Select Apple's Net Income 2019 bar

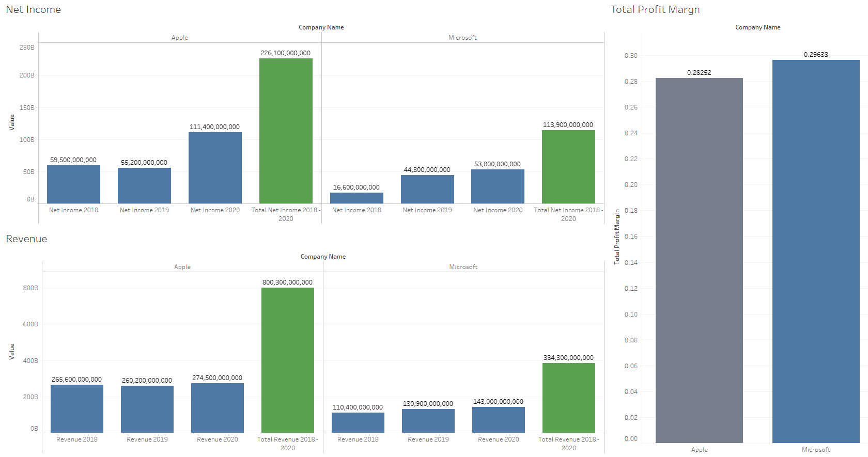tap(144, 185)
